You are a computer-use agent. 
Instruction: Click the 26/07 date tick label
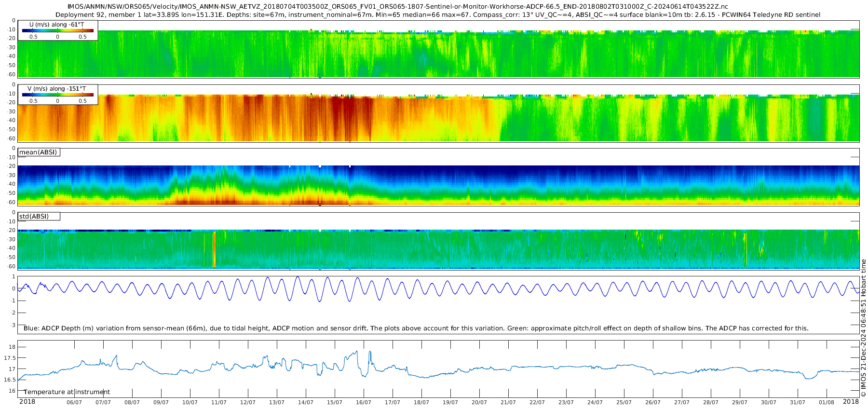[653, 402]
